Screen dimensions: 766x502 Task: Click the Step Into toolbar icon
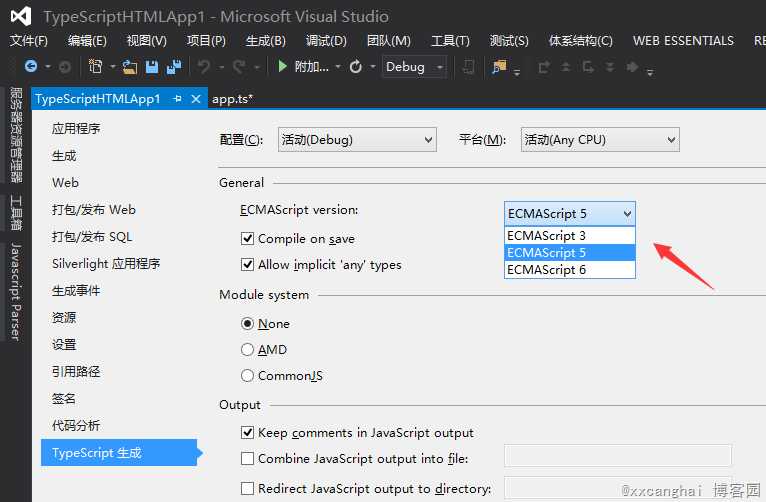(544, 67)
